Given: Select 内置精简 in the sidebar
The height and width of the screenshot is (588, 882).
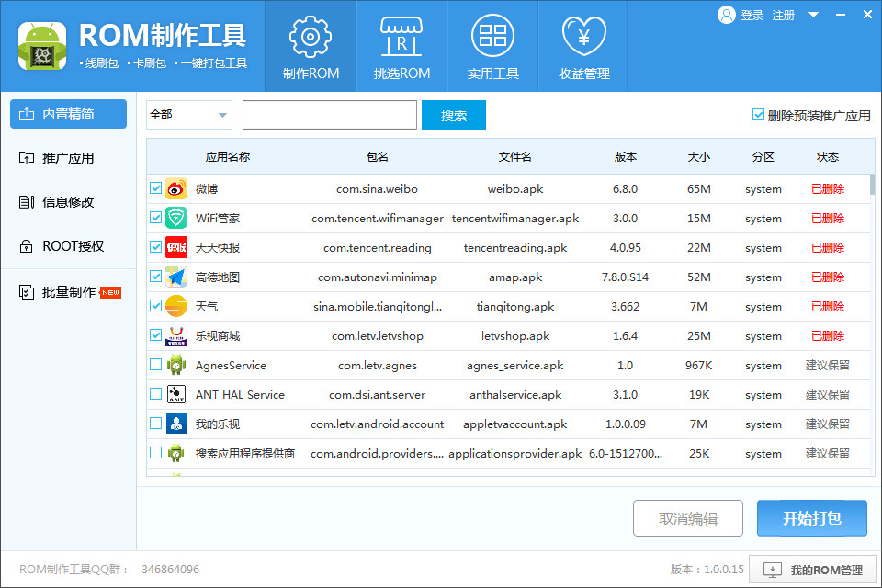Looking at the screenshot, I should pyautogui.click(x=68, y=114).
